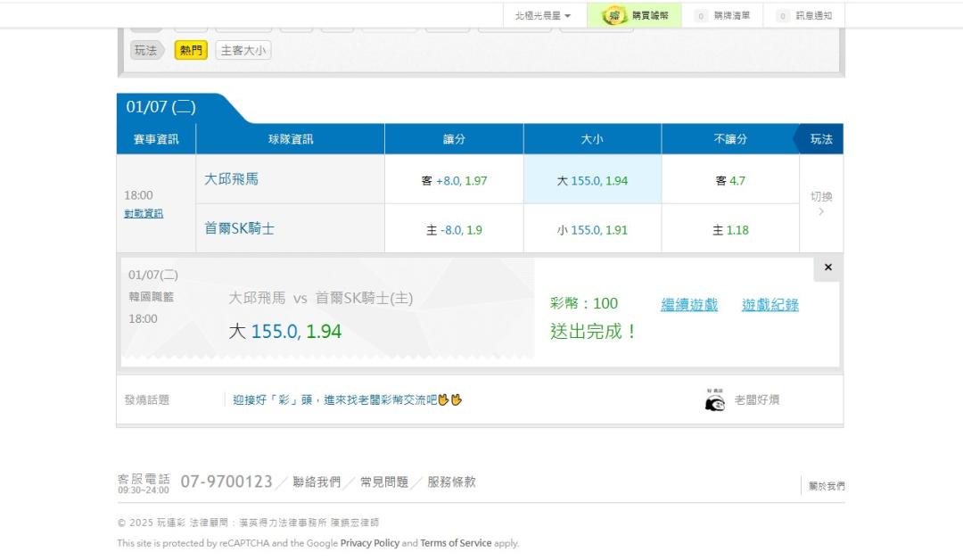
Task: Open the Google Terms of Service link
Action: pyautogui.click(x=456, y=543)
